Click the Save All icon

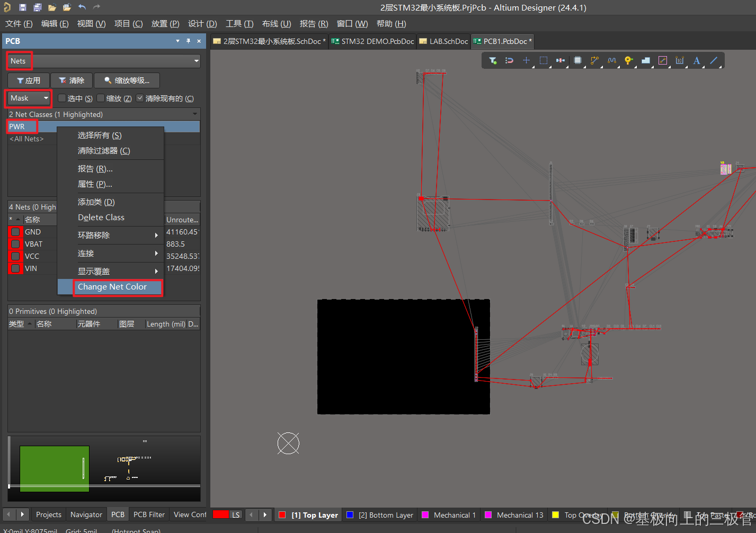[x=38, y=7]
